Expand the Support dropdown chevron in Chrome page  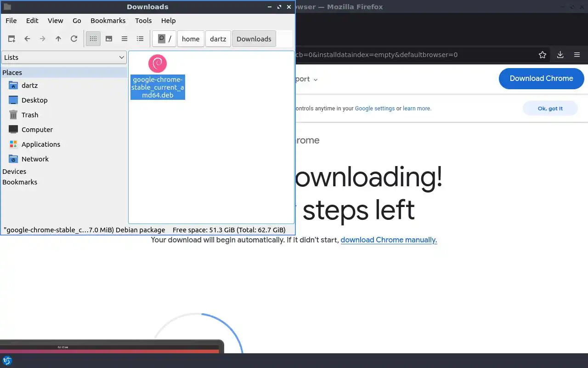point(316,80)
